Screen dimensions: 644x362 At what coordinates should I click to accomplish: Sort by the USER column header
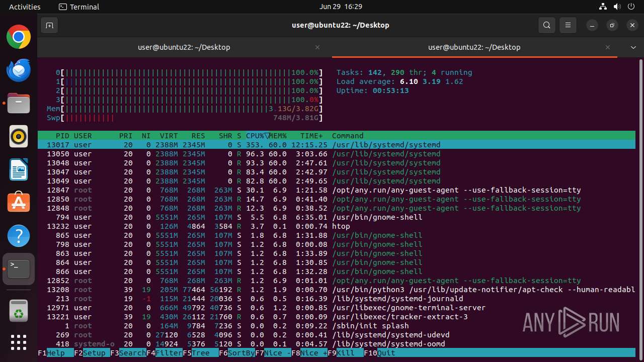(x=83, y=136)
